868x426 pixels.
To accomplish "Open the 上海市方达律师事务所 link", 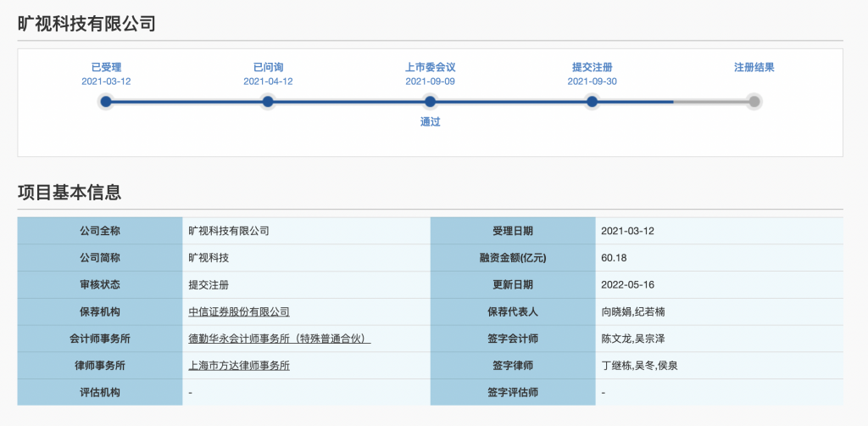I will pyautogui.click(x=239, y=366).
